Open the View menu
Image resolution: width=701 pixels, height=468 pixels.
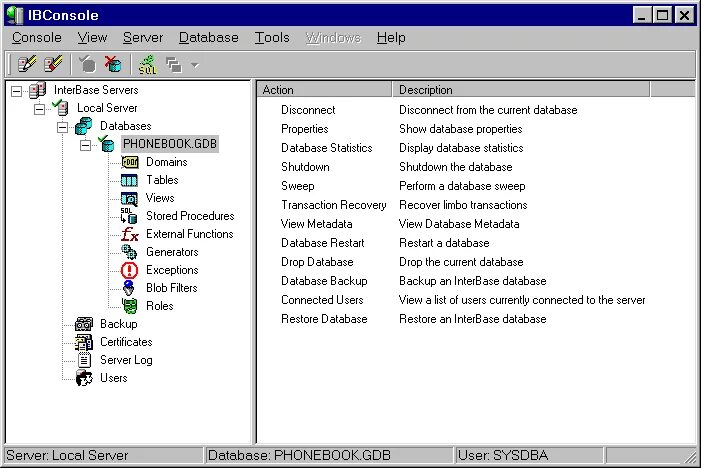point(93,38)
